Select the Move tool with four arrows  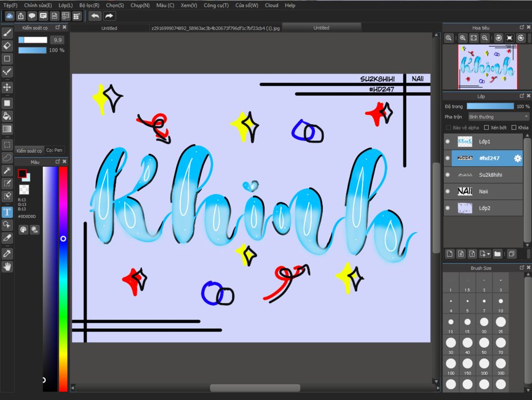(x=7, y=87)
